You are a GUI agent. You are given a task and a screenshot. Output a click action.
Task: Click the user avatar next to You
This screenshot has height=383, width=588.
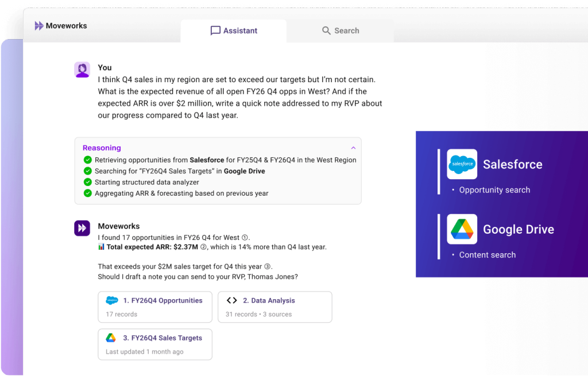pyautogui.click(x=82, y=70)
